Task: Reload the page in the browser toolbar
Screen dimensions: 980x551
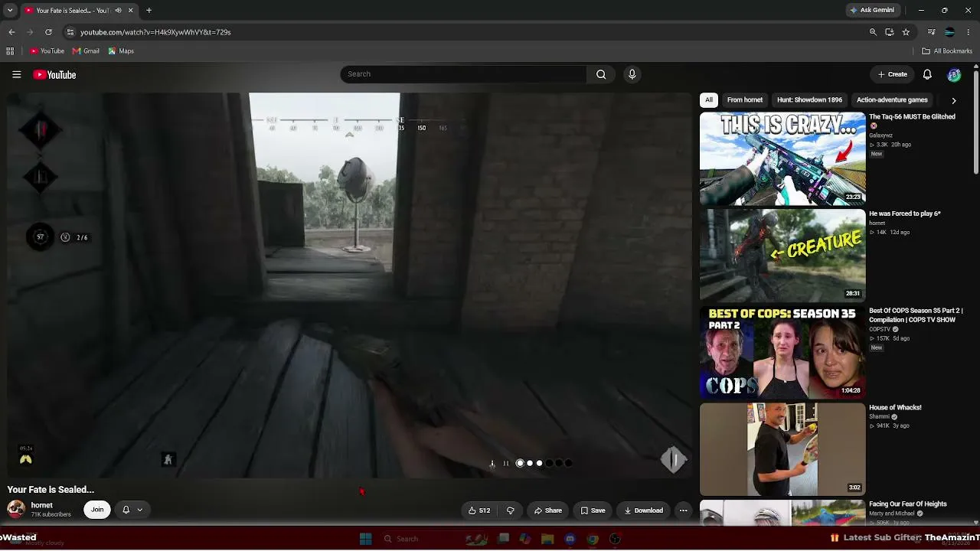Action: [48, 32]
